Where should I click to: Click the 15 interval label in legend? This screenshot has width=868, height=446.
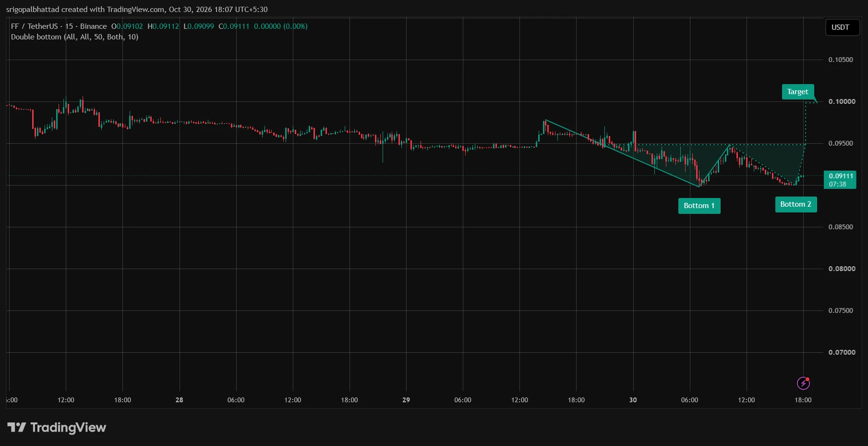(69, 26)
